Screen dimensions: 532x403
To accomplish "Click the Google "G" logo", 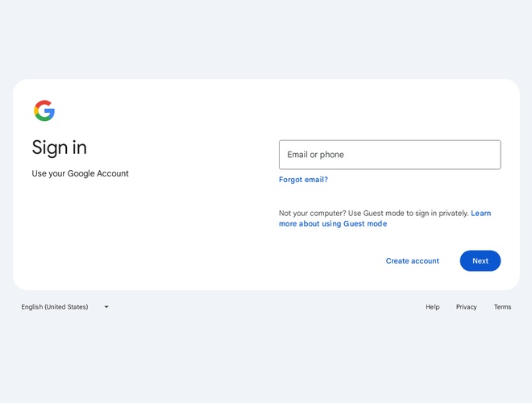I will (44, 110).
